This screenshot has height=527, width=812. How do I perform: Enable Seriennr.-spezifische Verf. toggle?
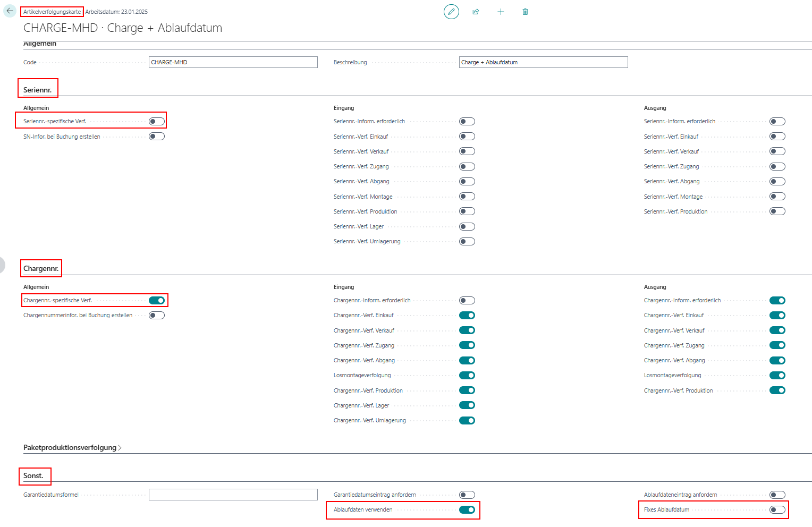[157, 121]
